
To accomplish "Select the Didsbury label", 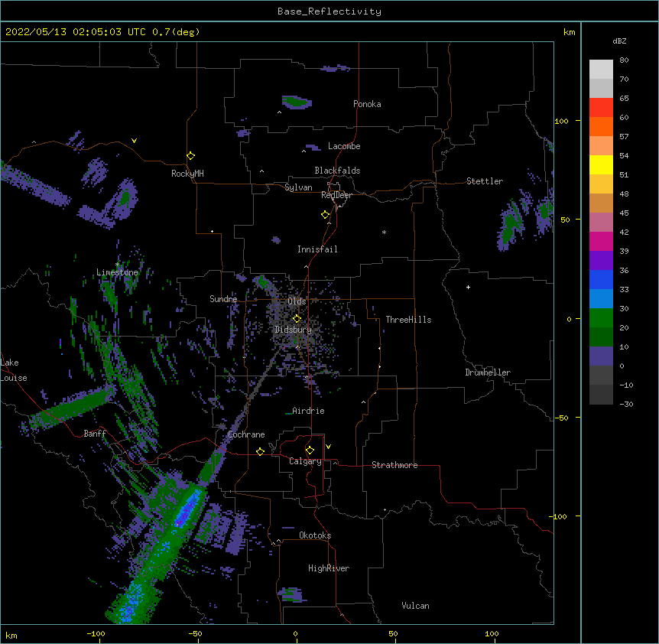I will pyautogui.click(x=293, y=330).
